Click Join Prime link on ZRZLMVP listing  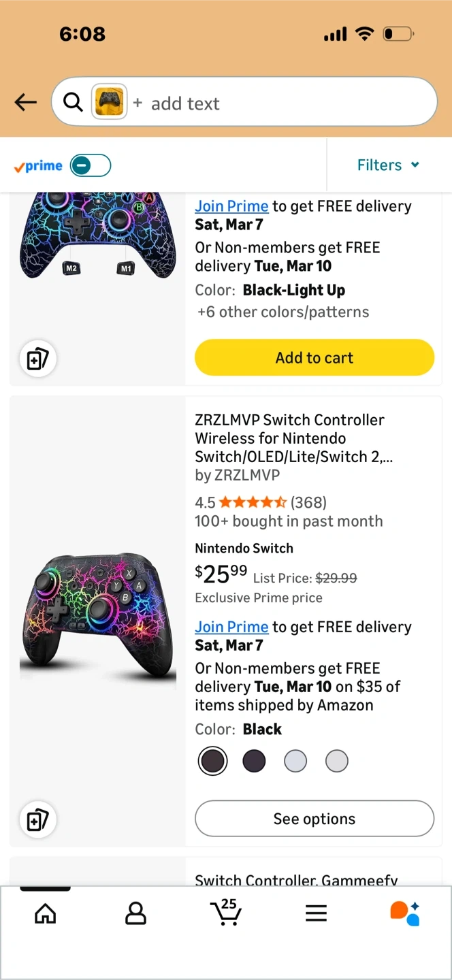click(x=231, y=627)
